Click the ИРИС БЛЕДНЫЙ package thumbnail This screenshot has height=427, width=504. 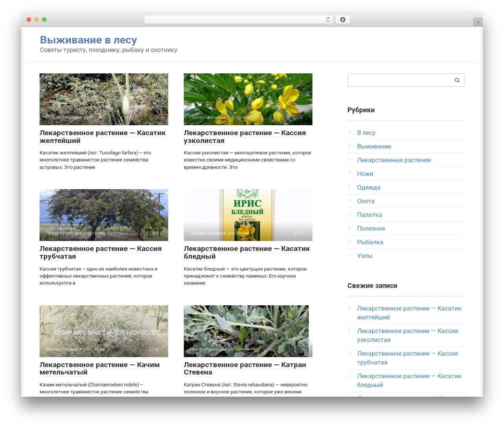tap(248, 215)
